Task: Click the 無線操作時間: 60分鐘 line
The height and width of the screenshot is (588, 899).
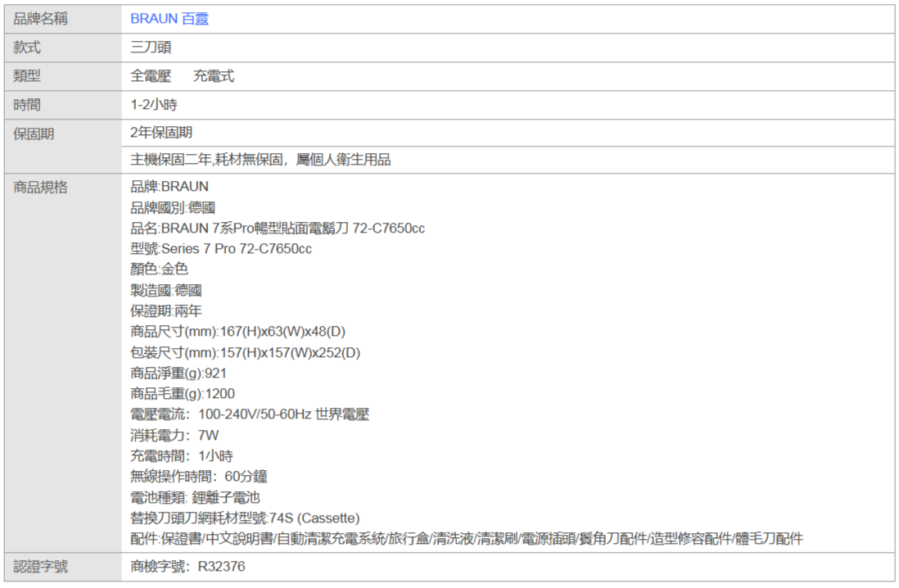Action: pos(198,477)
